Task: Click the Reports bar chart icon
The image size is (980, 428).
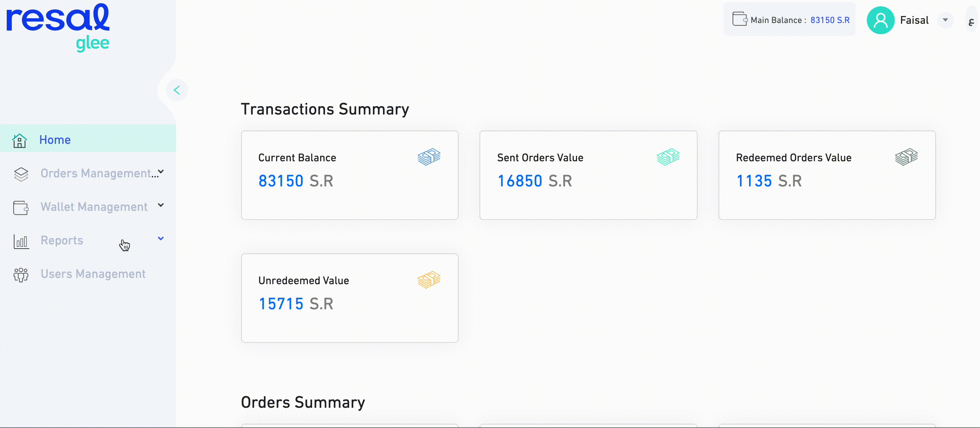Action: [x=21, y=241]
